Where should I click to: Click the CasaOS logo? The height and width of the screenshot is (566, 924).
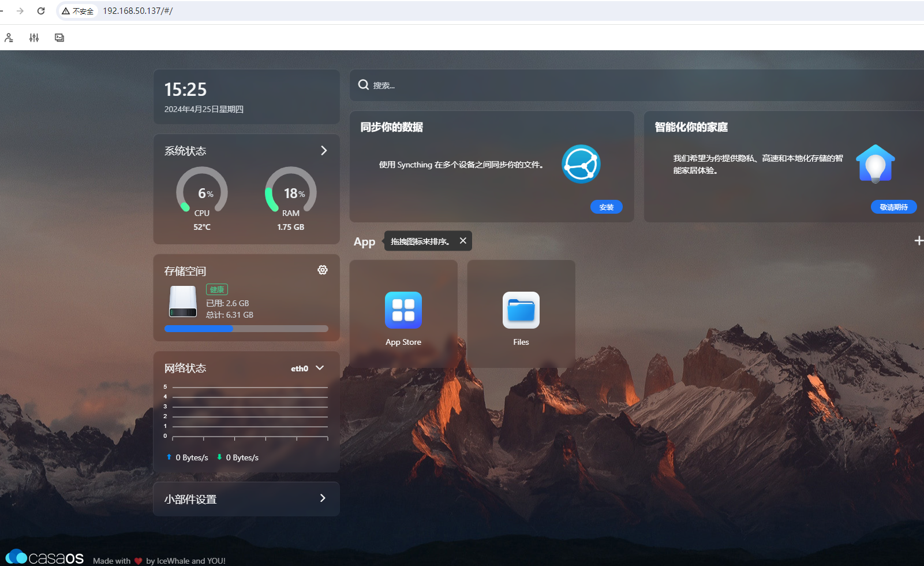pos(45,557)
